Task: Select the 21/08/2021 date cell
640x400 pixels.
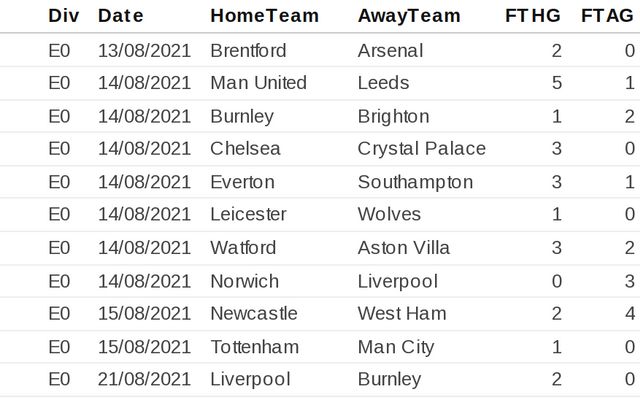Action: [144, 379]
